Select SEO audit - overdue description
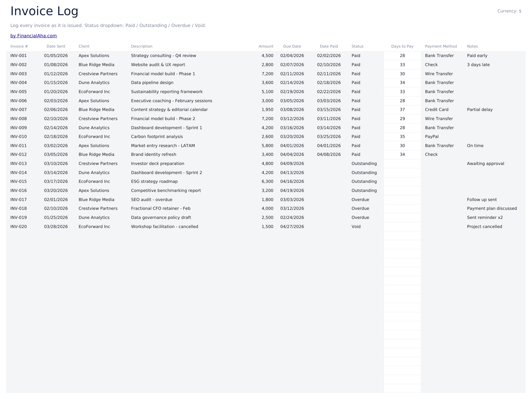This screenshot has height=399, width=532. [152, 200]
